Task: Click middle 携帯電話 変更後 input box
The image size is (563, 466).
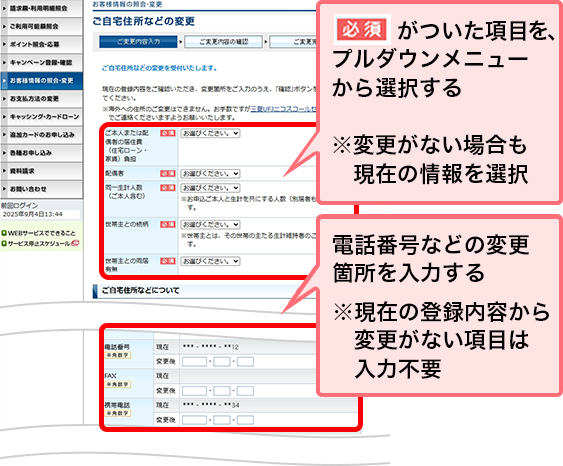Action: click(222, 420)
